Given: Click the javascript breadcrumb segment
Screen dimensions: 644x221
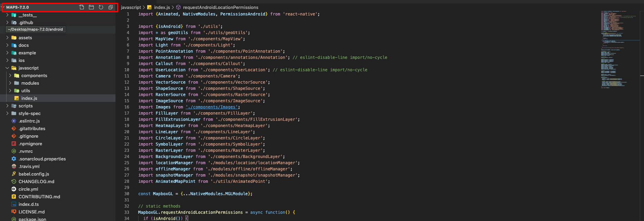Looking at the screenshot, I should tap(131, 7).
